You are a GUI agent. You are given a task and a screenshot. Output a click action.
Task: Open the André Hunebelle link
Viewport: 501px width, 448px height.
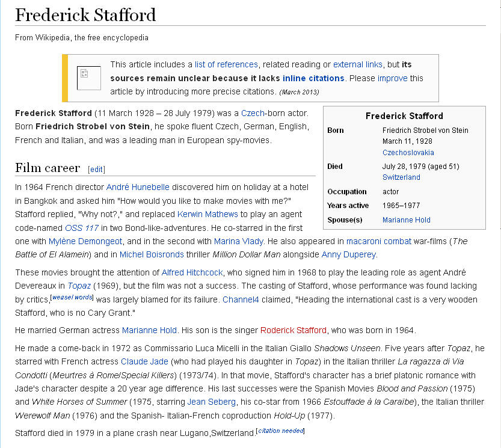pos(138,187)
